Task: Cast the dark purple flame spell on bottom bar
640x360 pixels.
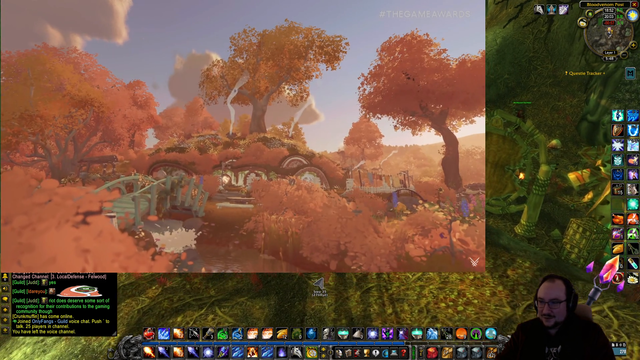Action: pyautogui.click(x=282, y=353)
